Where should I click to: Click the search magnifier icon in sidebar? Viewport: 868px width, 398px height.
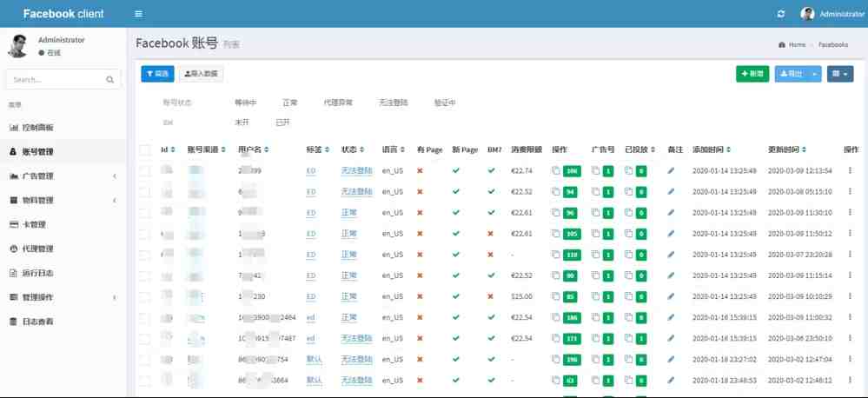point(109,80)
